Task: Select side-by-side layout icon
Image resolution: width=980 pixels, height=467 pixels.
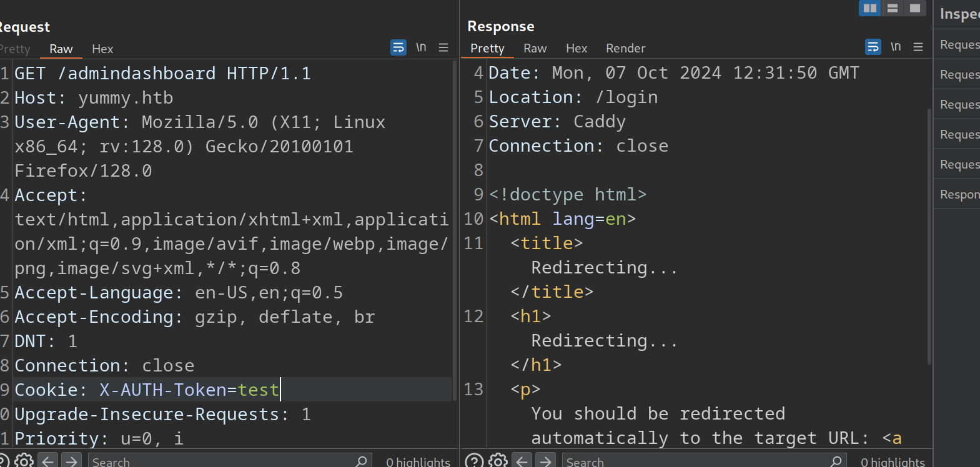Action: (870, 8)
